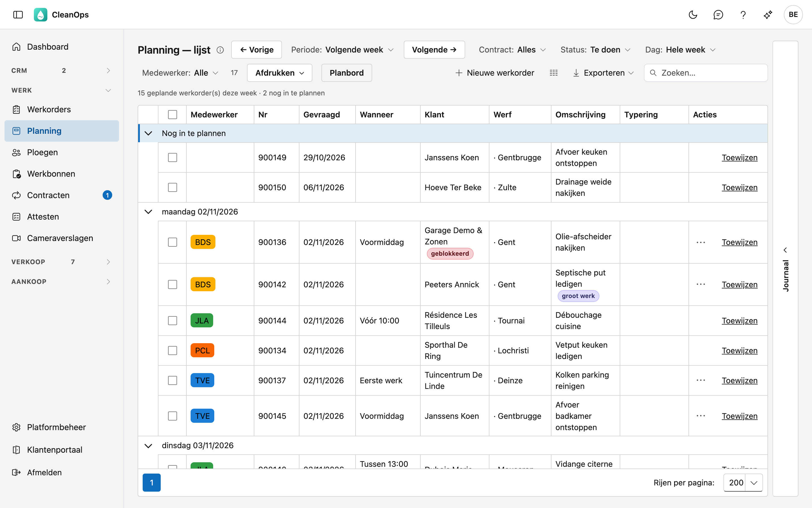Click the Vorige button

point(257,50)
